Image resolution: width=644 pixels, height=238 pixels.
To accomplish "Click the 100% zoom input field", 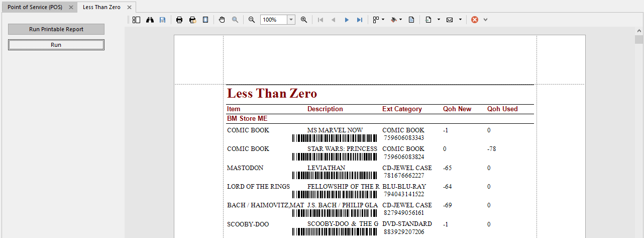I will point(274,20).
